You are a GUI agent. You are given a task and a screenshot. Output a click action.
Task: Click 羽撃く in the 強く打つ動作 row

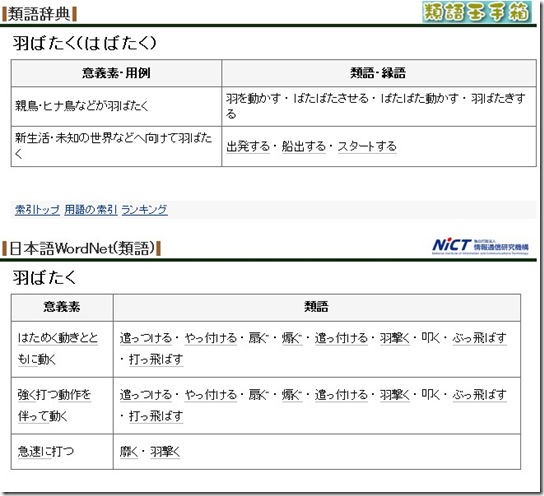[x=394, y=395]
